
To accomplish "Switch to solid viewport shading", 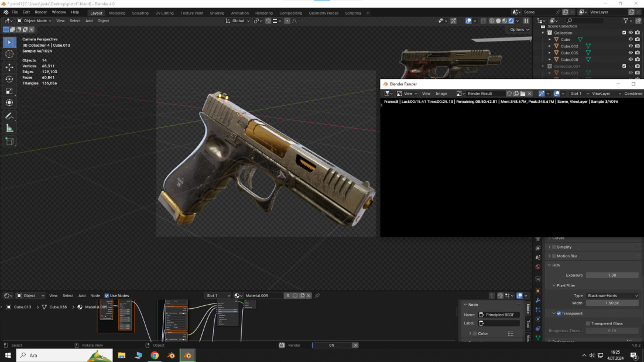I will tap(498, 21).
